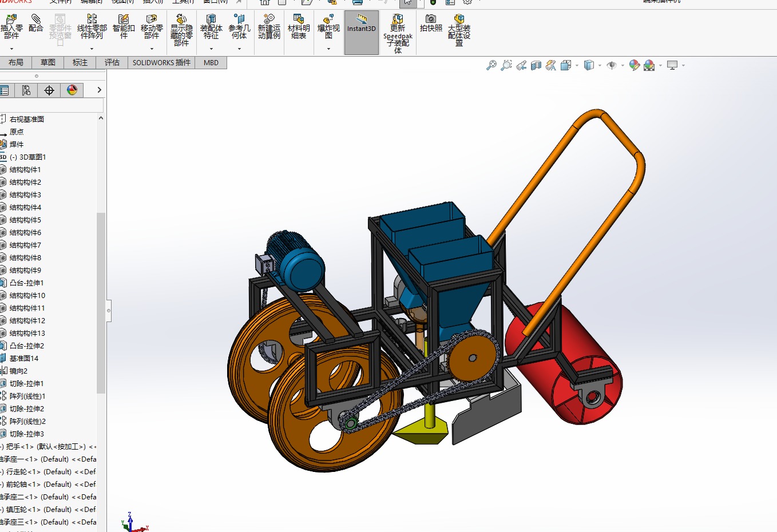The image size is (777, 532).
Task: Select Zoom to Area icon
Action: coord(506,65)
